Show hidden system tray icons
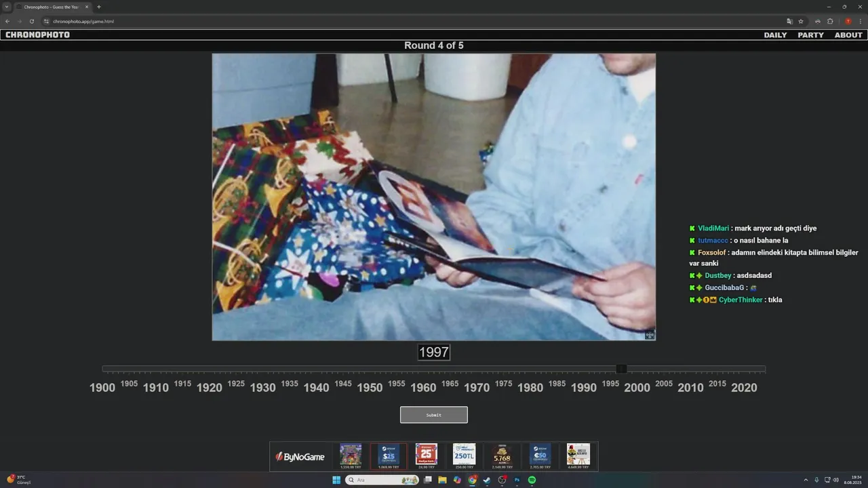Image resolution: width=868 pixels, height=488 pixels. (806, 480)
